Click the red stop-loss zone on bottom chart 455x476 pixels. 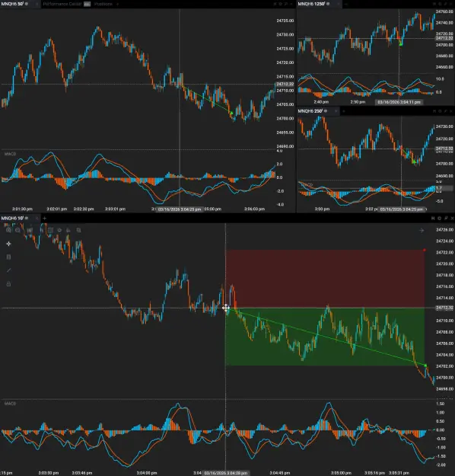(x=325, y=279)
